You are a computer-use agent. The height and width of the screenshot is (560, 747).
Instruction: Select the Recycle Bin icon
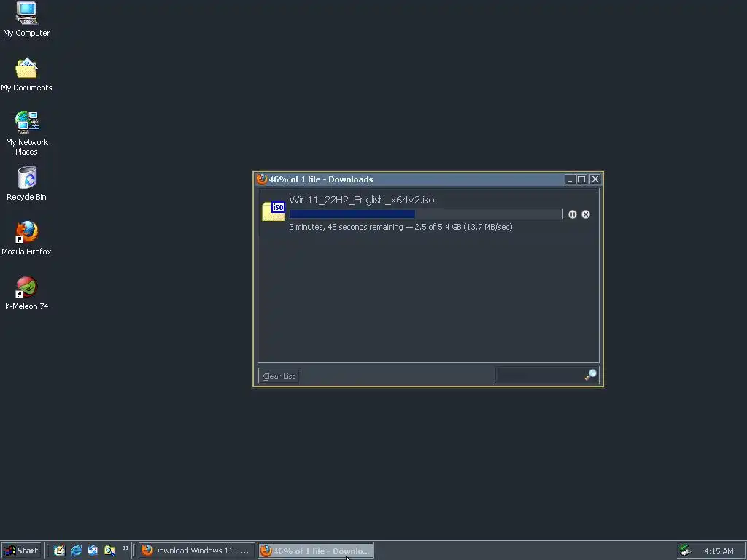[26, 184]
